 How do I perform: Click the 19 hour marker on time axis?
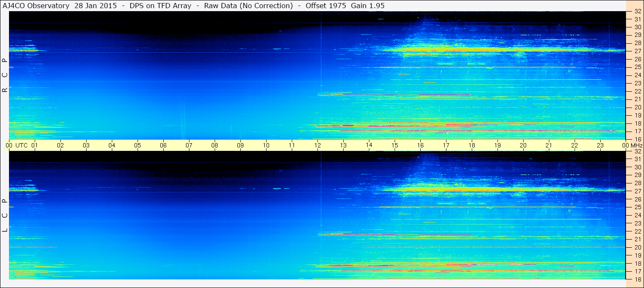tap(497, 145)
